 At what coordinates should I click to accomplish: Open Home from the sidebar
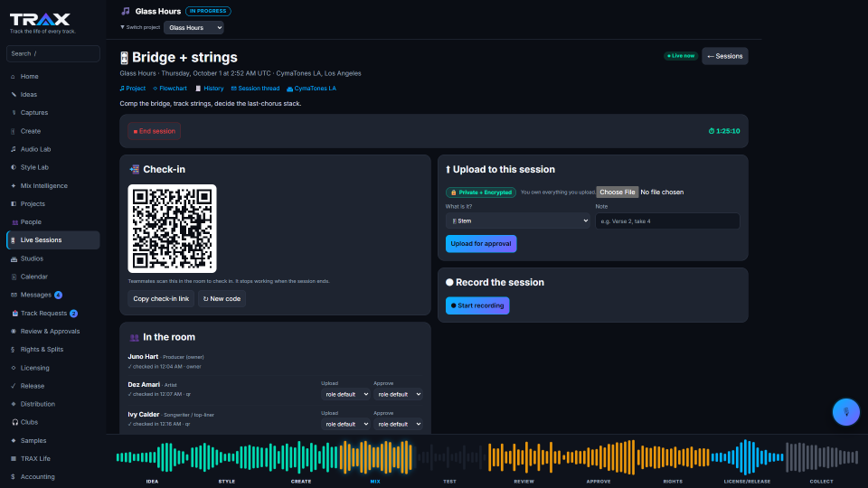point(53,76)
